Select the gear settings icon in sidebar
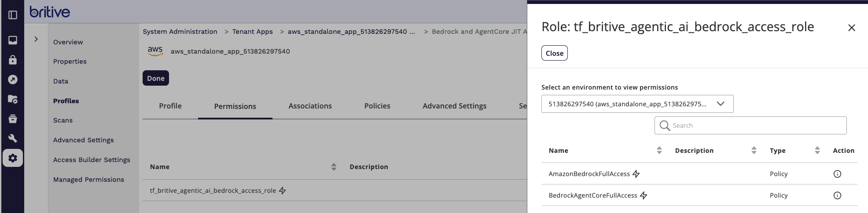The height and width of the screenshot is (213, 868). [x=13, y=158]
